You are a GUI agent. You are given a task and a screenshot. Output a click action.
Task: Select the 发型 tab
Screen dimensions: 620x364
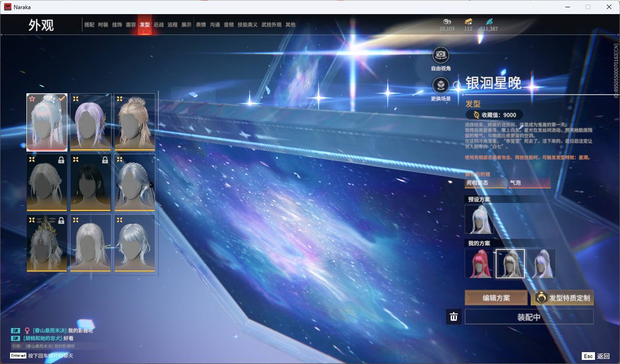(145, 25)
